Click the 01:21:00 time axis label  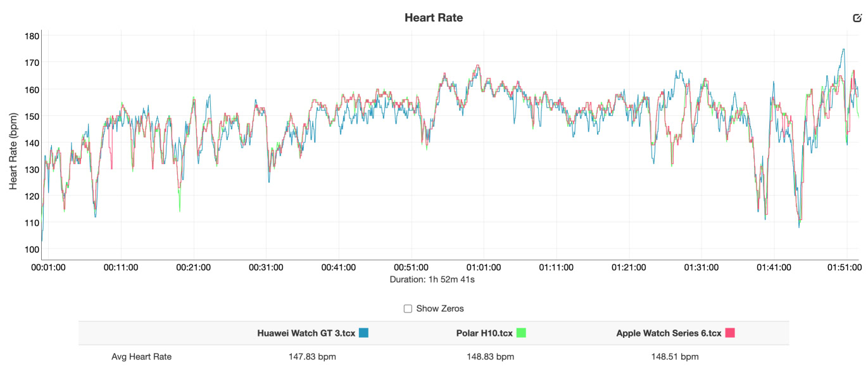pos(629,267)
